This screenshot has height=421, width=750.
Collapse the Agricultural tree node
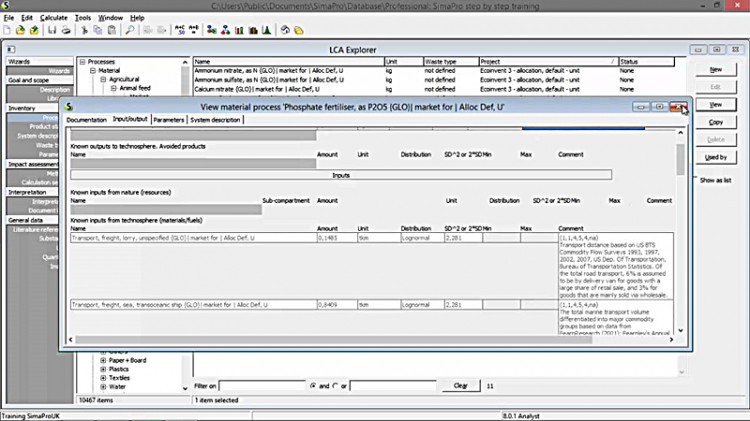pyautogui.click(x=103, y=79)
